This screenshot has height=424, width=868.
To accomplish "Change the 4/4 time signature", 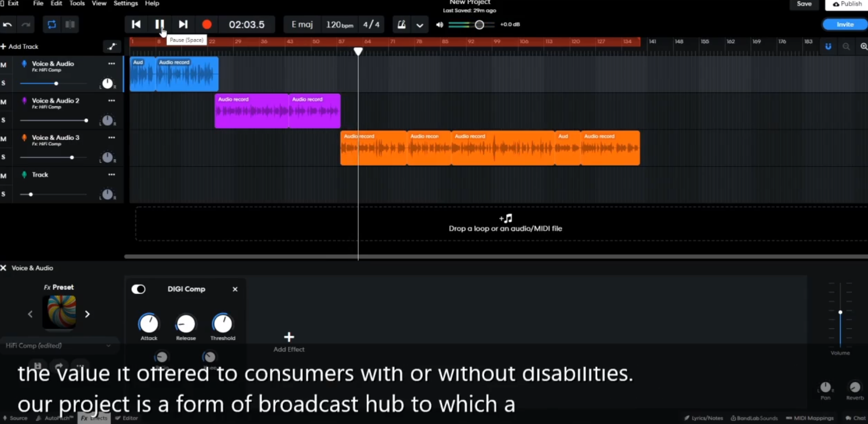I will (371, 24).
